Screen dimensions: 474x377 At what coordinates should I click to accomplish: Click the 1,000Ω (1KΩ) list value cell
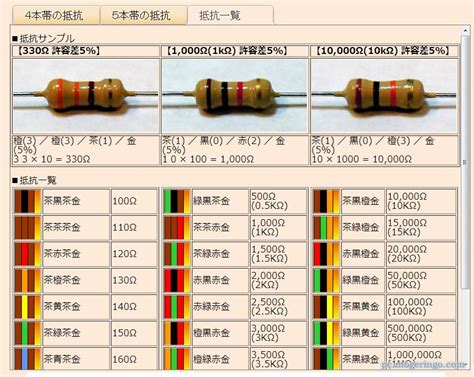(x=278, y=227)
